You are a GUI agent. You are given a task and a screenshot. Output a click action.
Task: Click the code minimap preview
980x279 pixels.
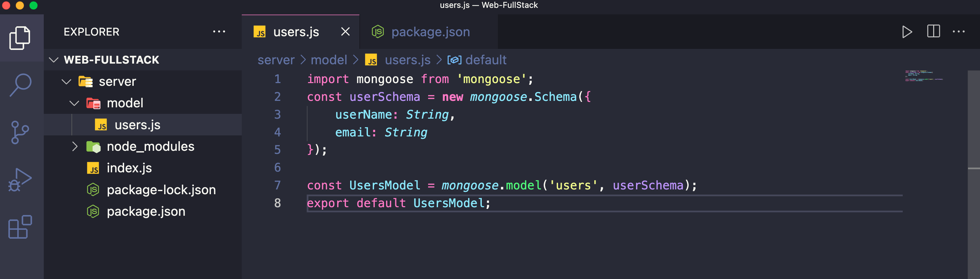(x=924, y=76)
